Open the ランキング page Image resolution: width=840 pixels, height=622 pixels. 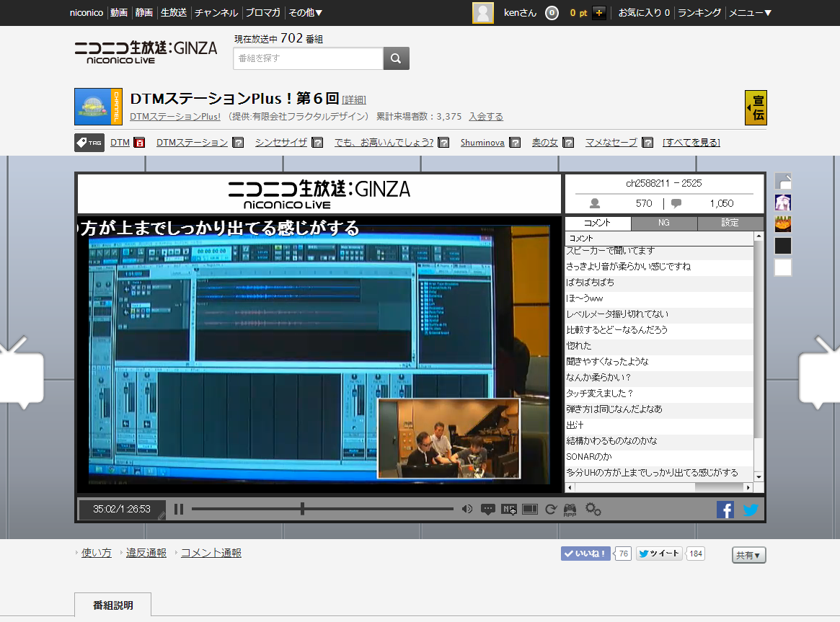tap(699, 12)
